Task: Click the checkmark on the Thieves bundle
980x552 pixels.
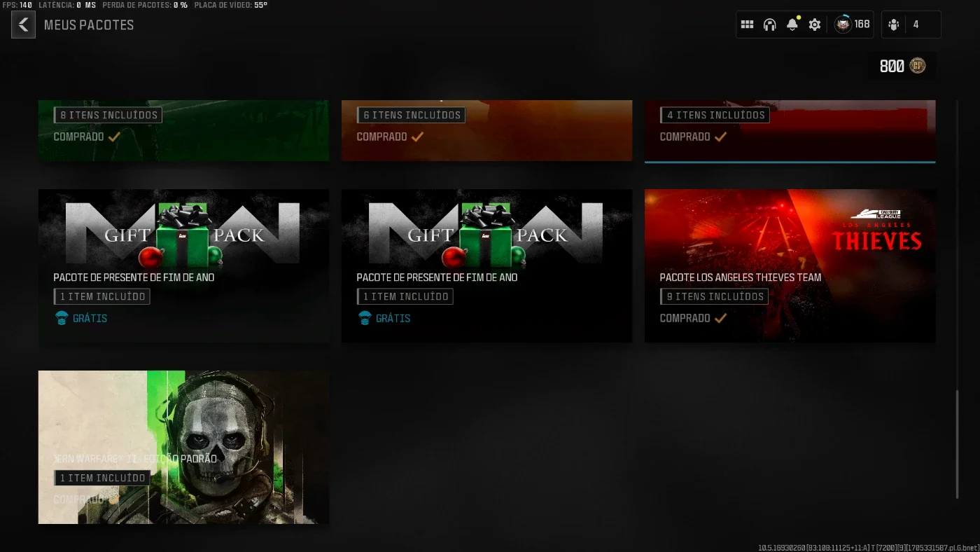Action: pyautogui.click(x=720, y=318)
